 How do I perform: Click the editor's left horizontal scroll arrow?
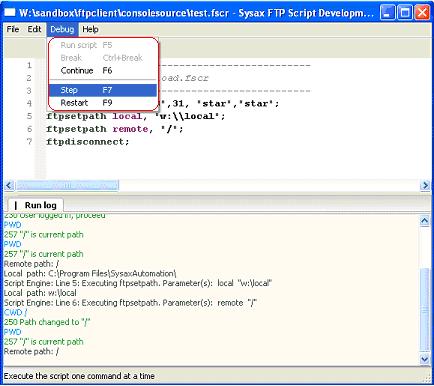(x=9, y=185)
